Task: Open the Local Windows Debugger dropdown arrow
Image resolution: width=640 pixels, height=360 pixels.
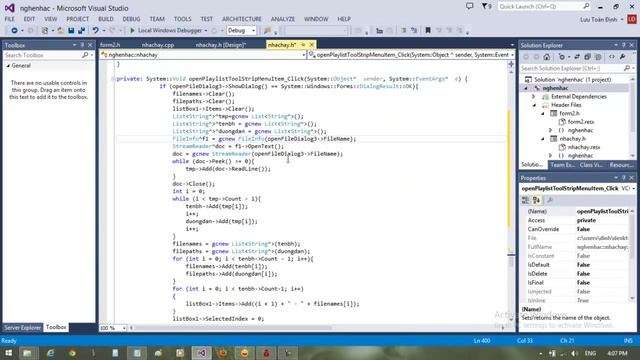Action: (x=206, y=31)
